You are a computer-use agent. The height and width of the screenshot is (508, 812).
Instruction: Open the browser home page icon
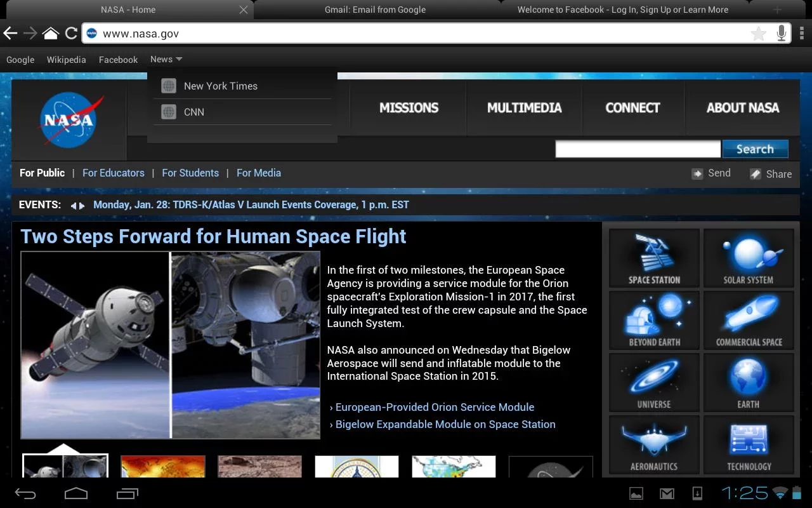click(x=51, y=33)
